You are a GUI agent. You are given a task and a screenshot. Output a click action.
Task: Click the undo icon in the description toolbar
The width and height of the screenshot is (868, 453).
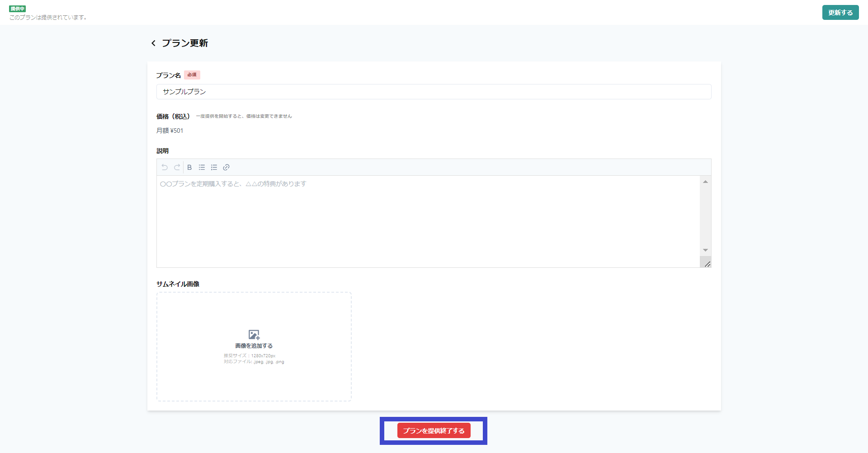tap(165, 167)
